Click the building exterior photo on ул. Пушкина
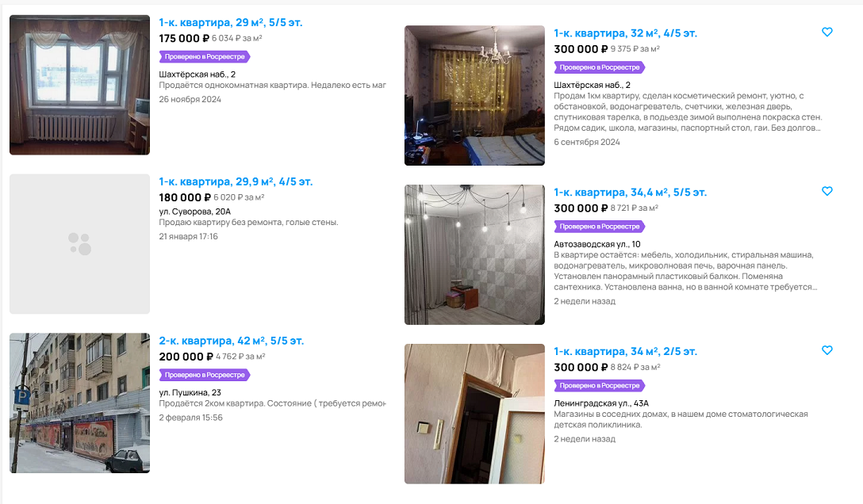Viewport: 863px width, 504px height. 80,403
